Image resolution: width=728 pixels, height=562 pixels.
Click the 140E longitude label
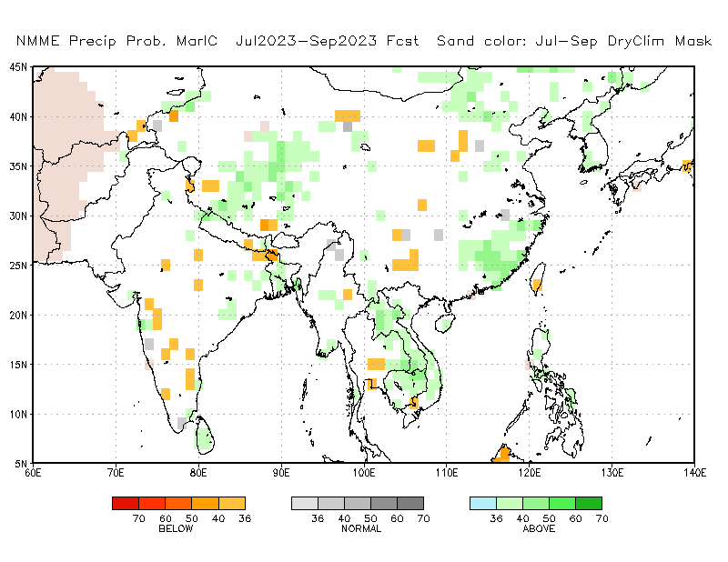click(694, 473)
